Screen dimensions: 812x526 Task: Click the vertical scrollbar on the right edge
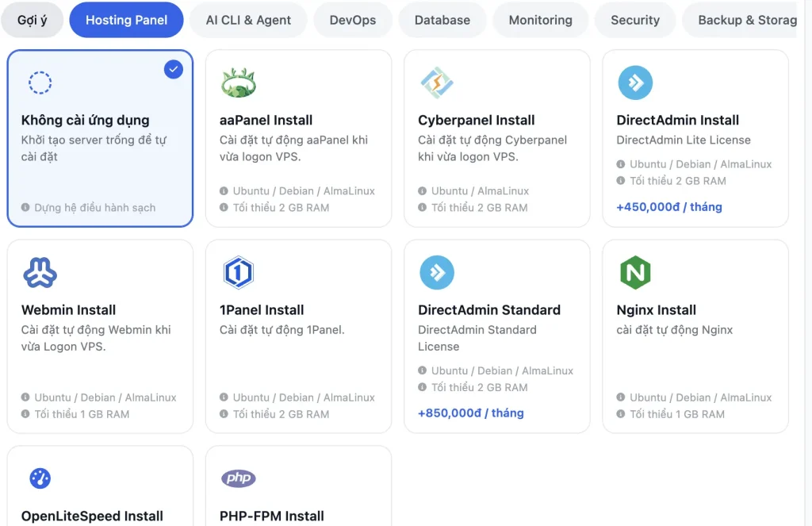(805, 263)
